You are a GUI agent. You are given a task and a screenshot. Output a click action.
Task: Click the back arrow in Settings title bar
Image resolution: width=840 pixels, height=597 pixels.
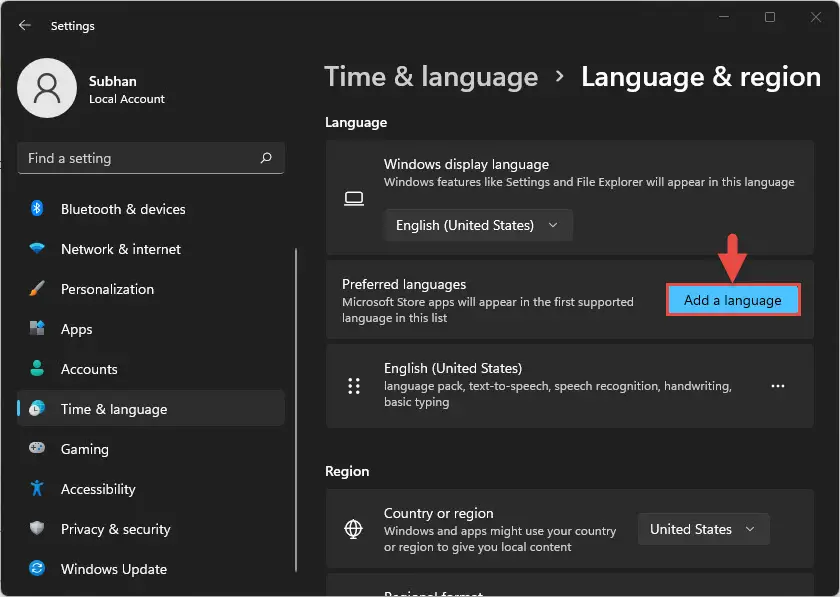[x=25, y=25]
